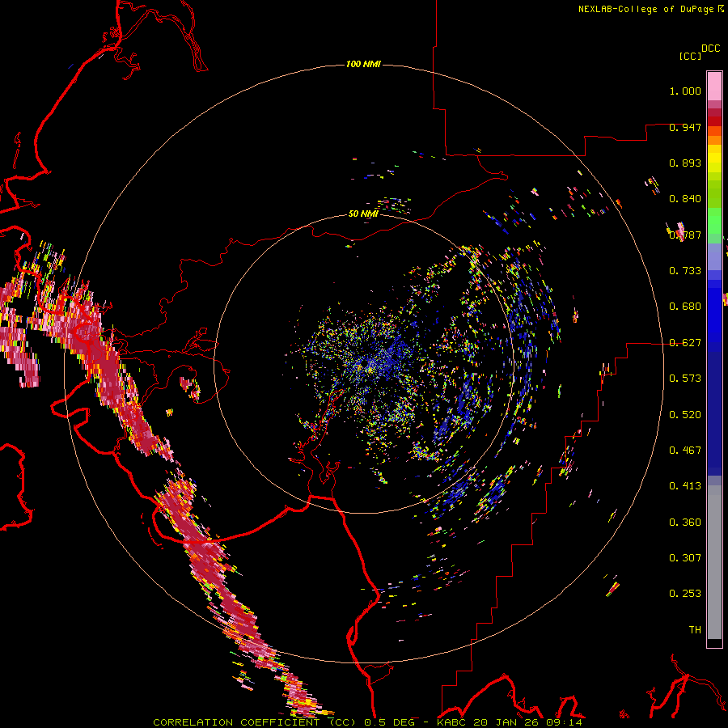
Task: Click the 0.627 color scale value
Action: tap(685, 343)
